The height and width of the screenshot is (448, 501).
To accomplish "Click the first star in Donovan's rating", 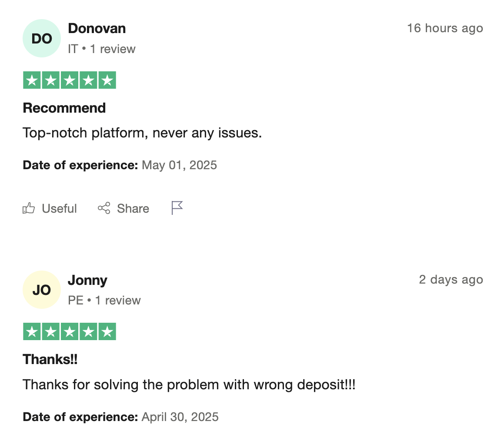I will [x=31, y=80].
